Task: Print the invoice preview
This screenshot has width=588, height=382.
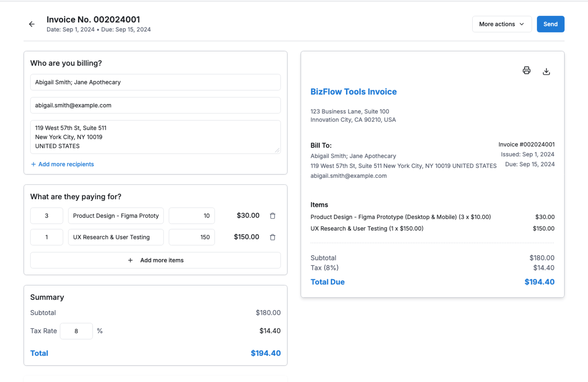Action: tap(526, 71)
